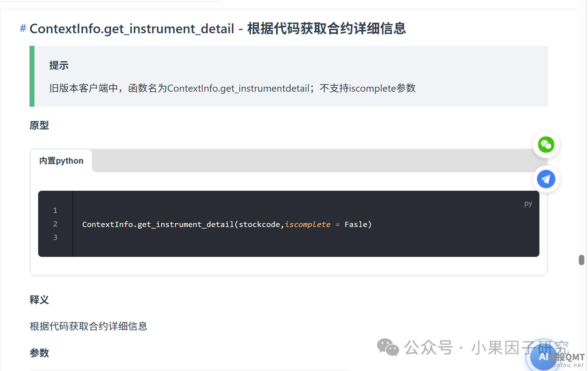Click the Fasle value in the code
This screenshot has height=371, width=588.
356,225
